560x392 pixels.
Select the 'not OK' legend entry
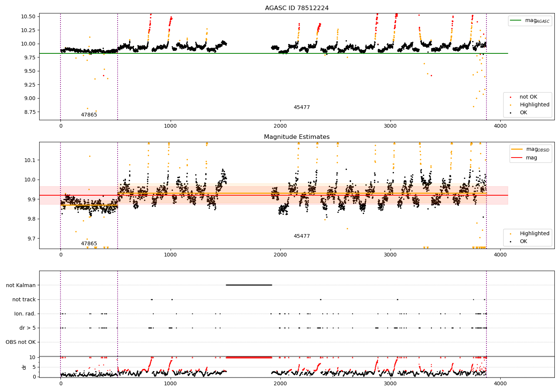[528, 97]
